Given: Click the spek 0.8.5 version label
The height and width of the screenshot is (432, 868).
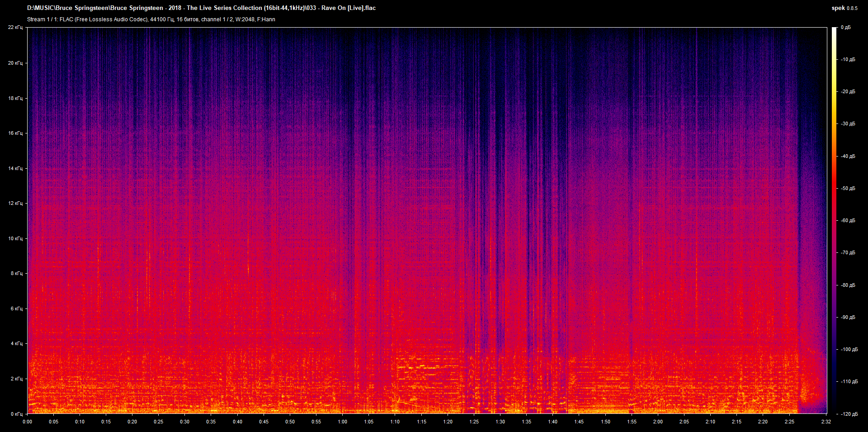Looking at the screenshot, I should pos(844,8).
